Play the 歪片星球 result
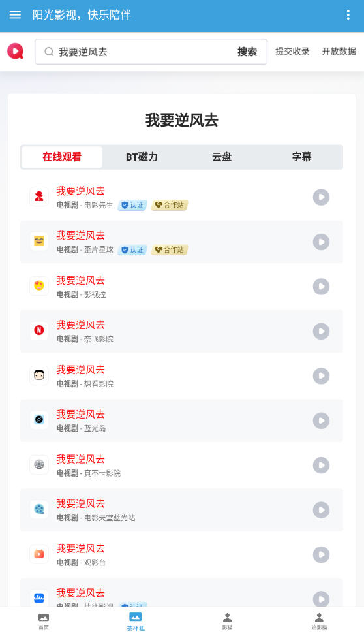This screenshot has height=634, width=364. click(321, 242)
